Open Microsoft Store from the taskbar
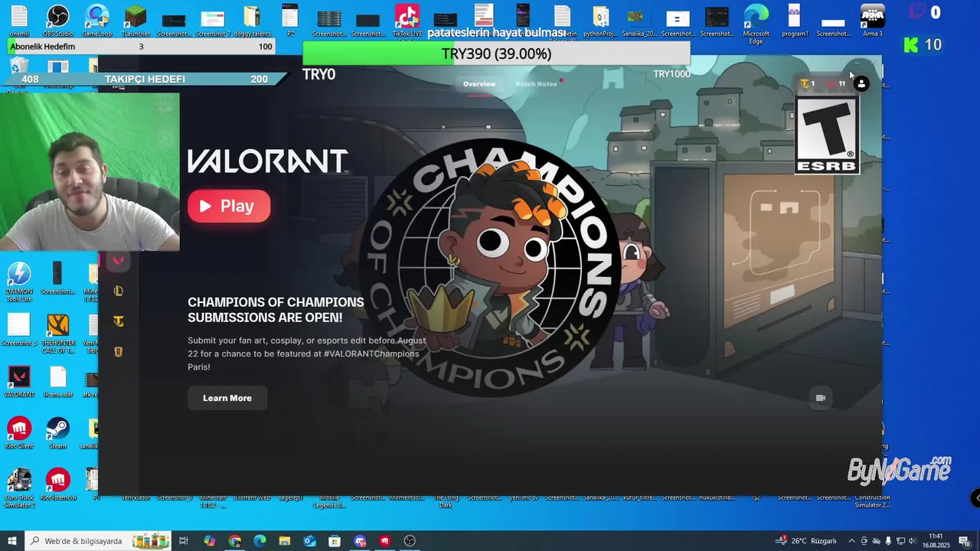The height and width of the screenshot is (551, 980). point(335,541)
